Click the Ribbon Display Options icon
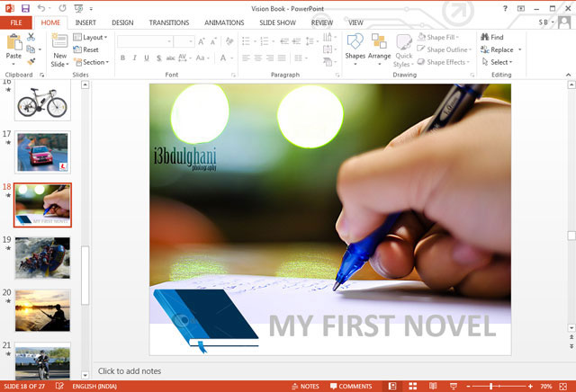Image resolution: width=576 pixels, height=392 pixels. [521, 8]
